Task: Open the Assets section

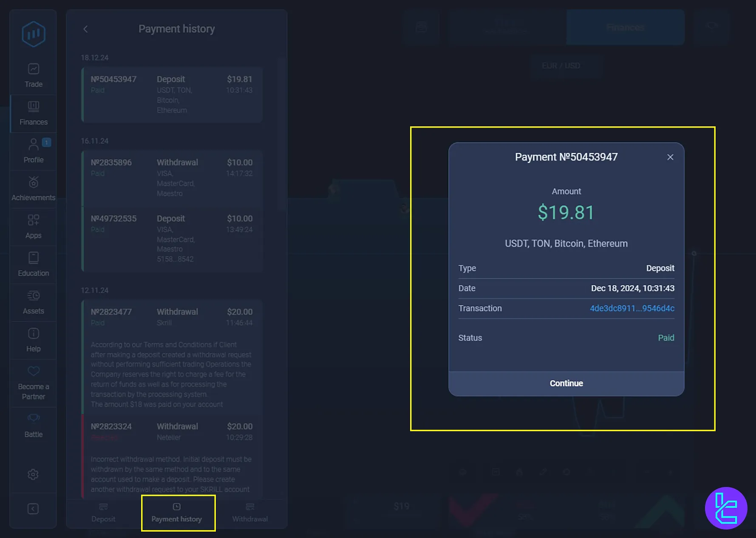Action: [x=34, y=303]
